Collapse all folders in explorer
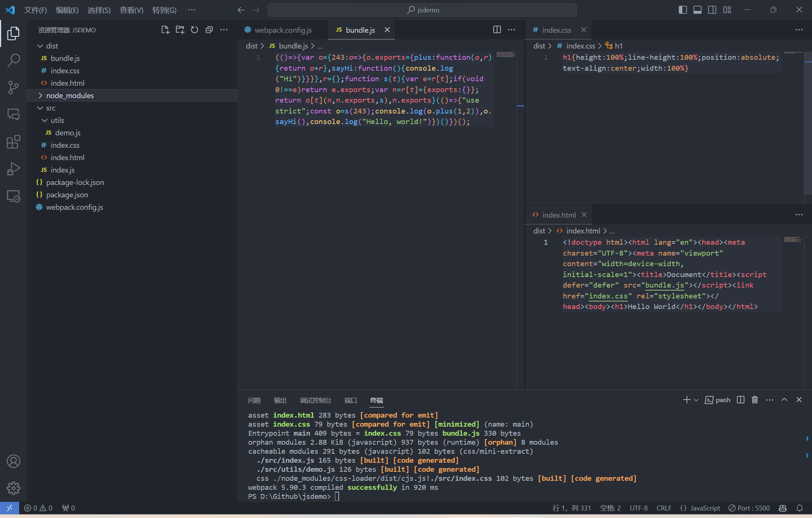The height and width of the screenshot is (518, 812). 209,30
